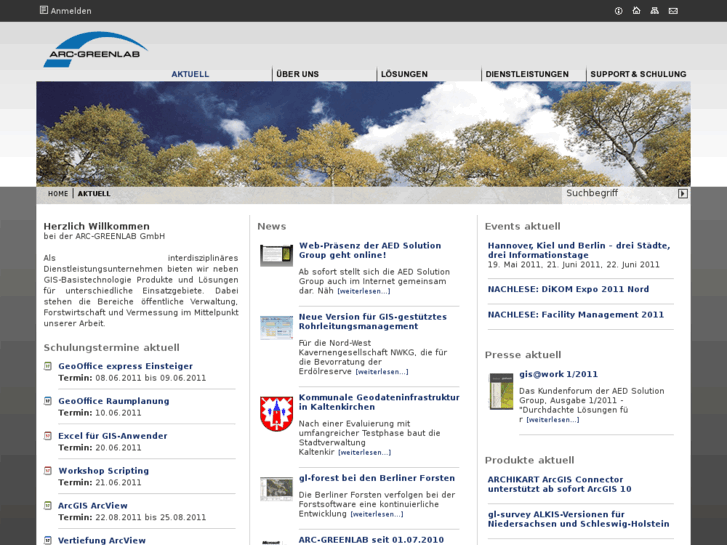Click the Kaltenkirchen coat of arms image

click(x=276, y=414)
